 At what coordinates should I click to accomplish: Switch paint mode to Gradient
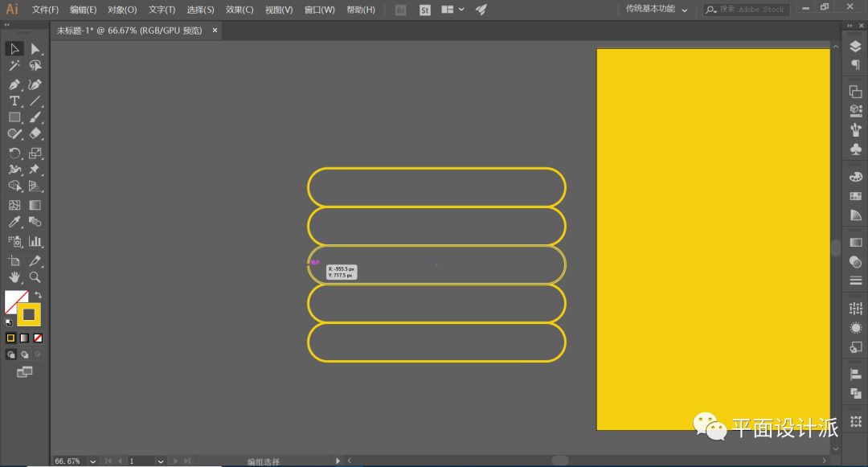click(x=24, y=338)
